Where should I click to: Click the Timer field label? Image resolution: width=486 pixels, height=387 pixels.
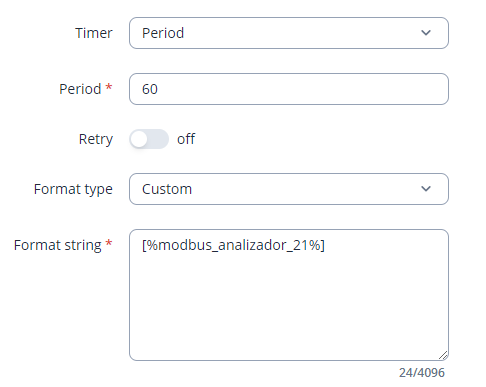pyautogui.click(x=94, y=33)
